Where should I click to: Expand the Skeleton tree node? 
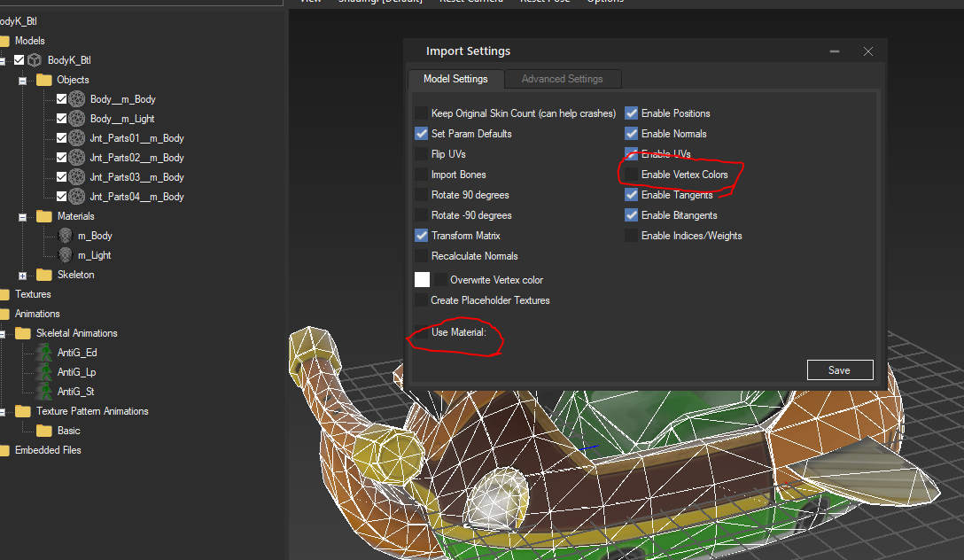point(21,274)
